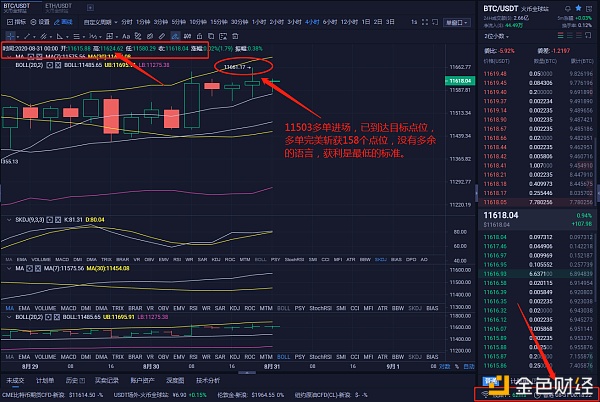Switch lower BOLL panel to KDJ indicator

(235, 356)
